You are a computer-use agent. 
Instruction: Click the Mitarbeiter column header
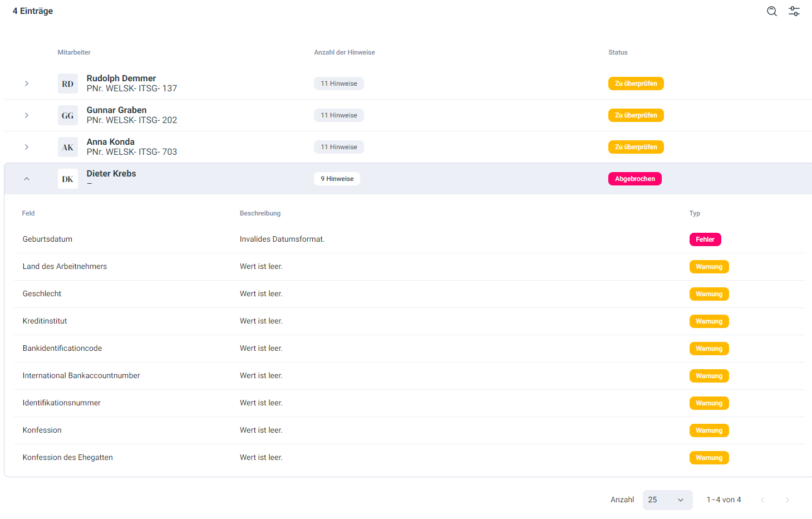coord(74,52)
